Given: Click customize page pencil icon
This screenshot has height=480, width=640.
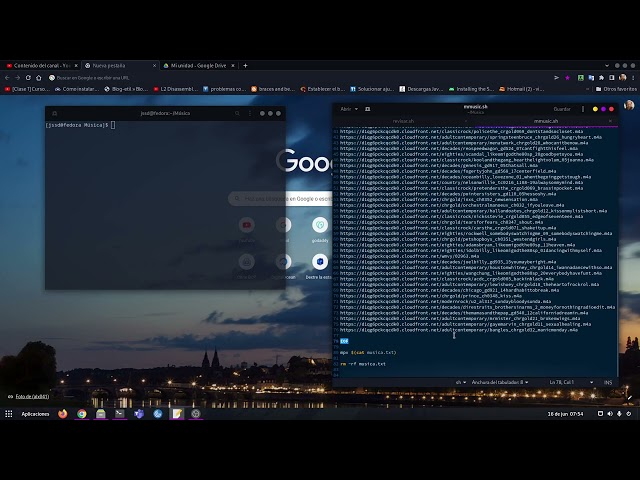Looking at the screenshot, I should pos(630,398).
